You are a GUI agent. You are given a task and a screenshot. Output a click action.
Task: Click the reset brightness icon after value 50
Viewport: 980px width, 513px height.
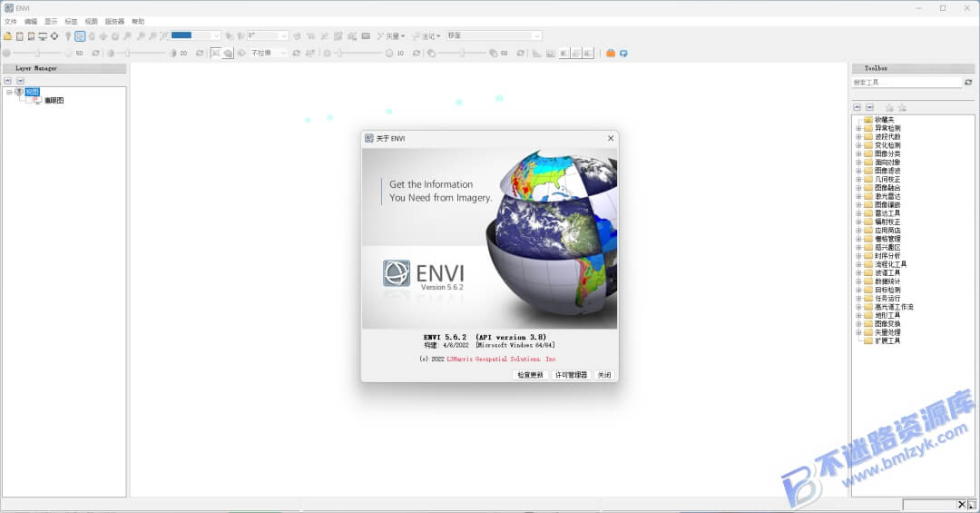pos(95,54)
